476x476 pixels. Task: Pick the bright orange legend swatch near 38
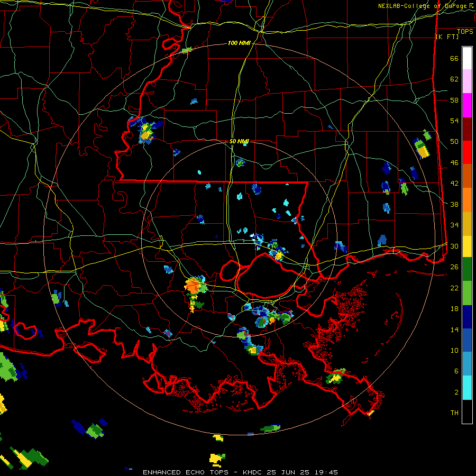click(x=467, y=200)
